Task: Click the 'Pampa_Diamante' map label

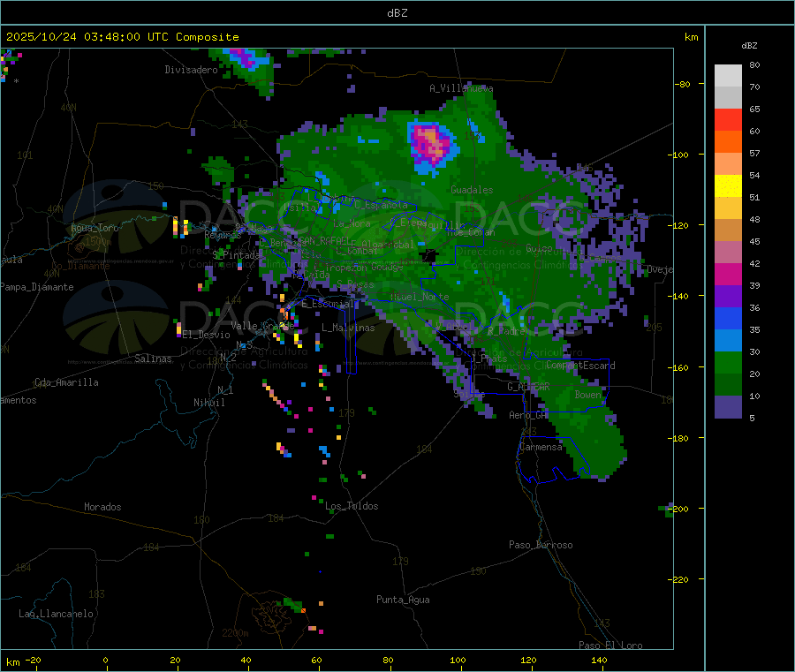Action: coord(36,287)
